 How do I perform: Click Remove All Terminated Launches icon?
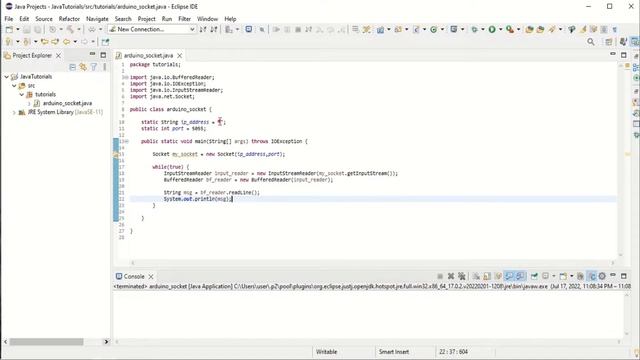point(462,276)
